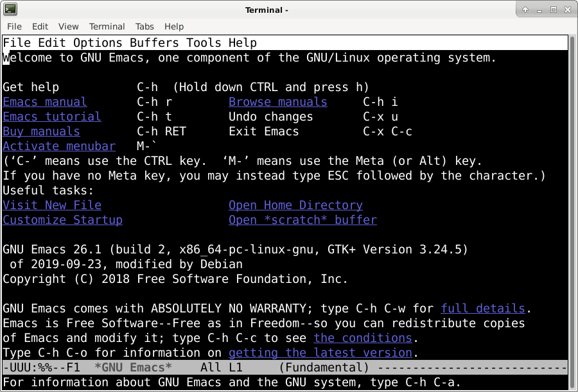Click getting the latest version link
The image size is (578, 392).
click(320, 353)
